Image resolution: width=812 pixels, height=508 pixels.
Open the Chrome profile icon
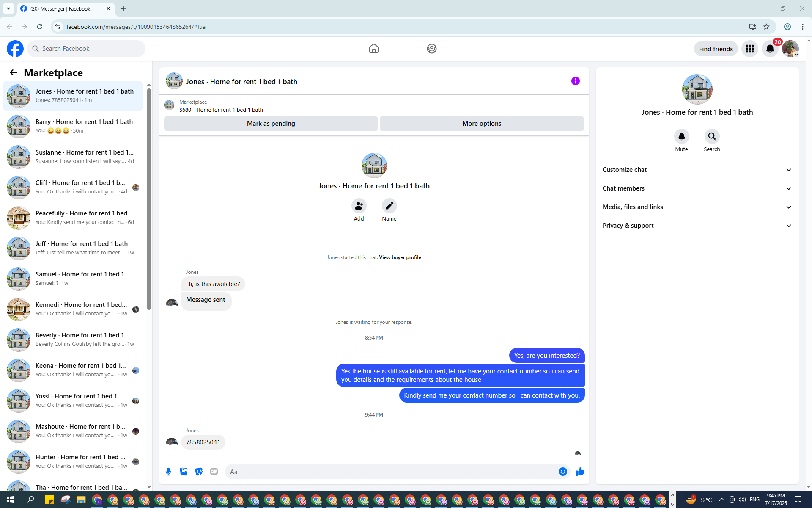coord(787,27)
